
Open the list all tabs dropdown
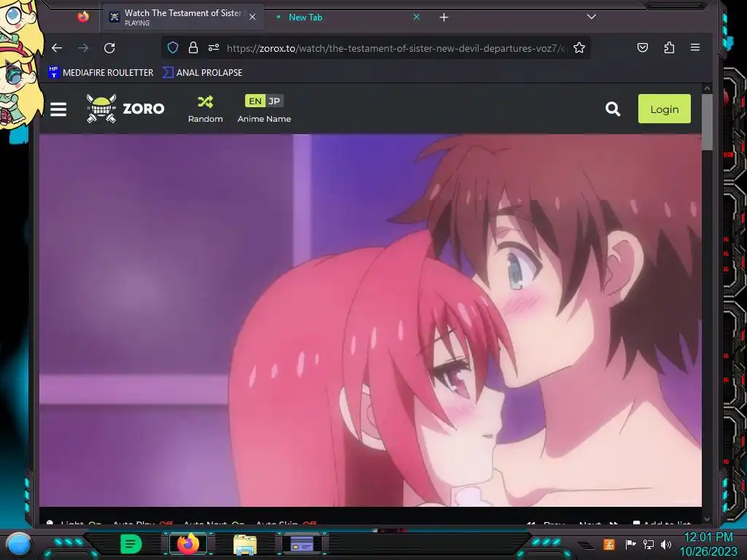pos(591,17)
